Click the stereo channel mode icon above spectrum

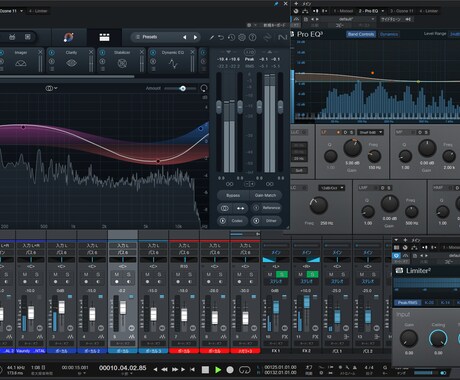point(49,88)
